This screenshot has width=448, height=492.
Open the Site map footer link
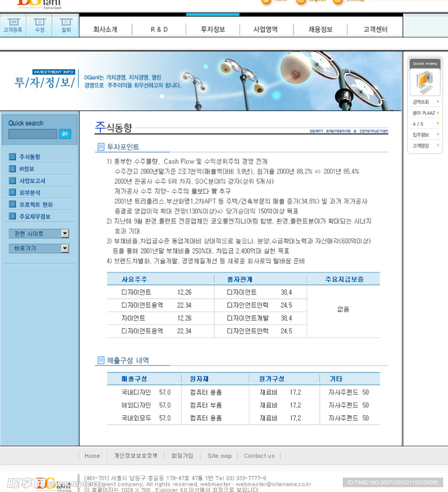point(220,455)
